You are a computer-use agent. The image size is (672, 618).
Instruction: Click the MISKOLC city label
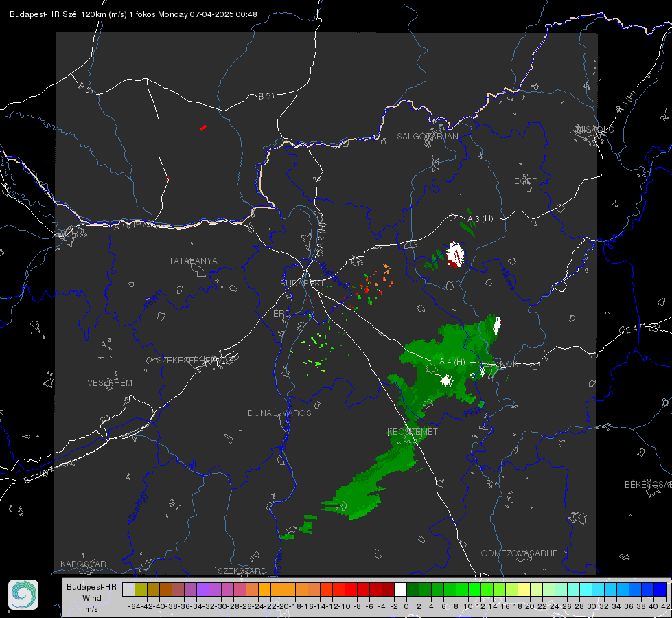tap(595, 129)
